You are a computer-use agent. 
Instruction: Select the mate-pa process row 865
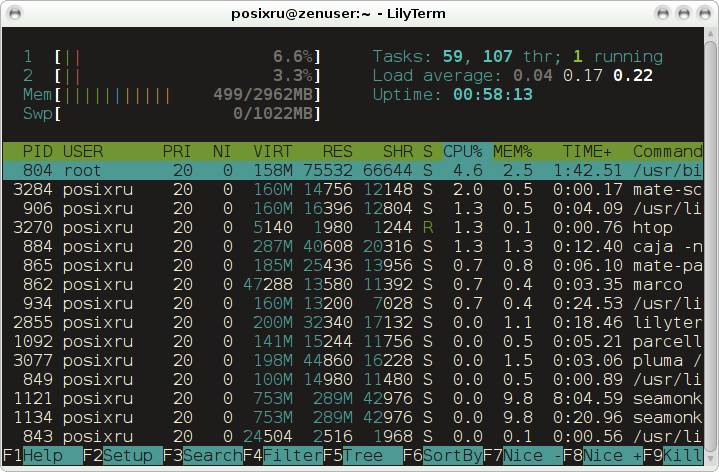[353, 266]
